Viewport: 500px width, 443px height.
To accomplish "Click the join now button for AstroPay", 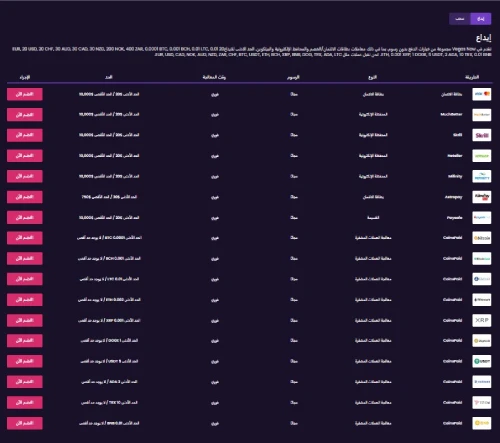I will 25,197.
